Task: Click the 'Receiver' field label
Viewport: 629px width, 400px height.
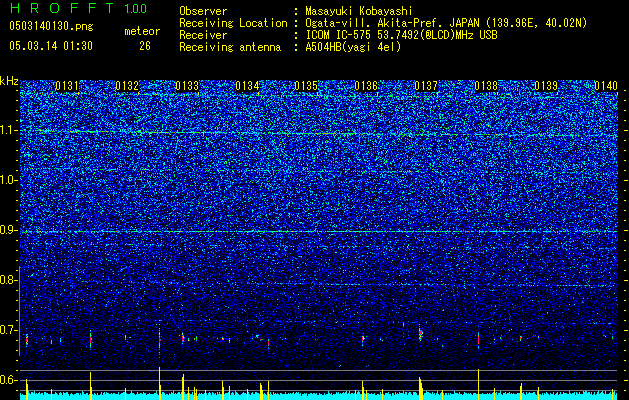Action: point(203,35)
